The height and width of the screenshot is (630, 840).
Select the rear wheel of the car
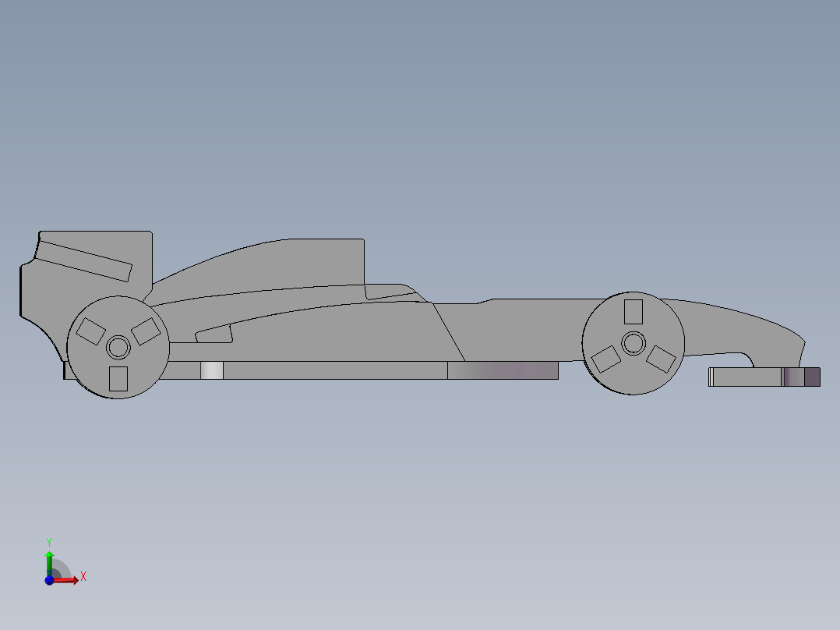[117, 345]
